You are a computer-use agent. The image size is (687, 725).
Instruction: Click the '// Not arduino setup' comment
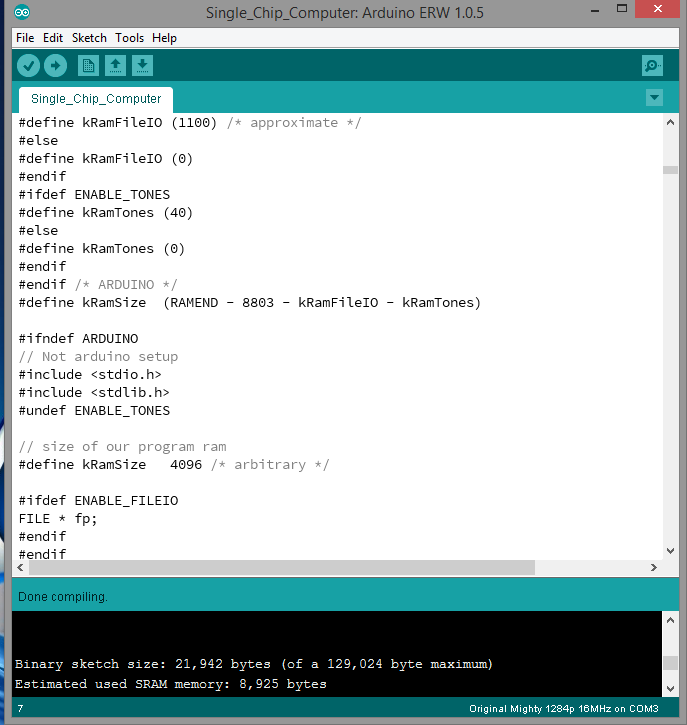pos(98,357)
